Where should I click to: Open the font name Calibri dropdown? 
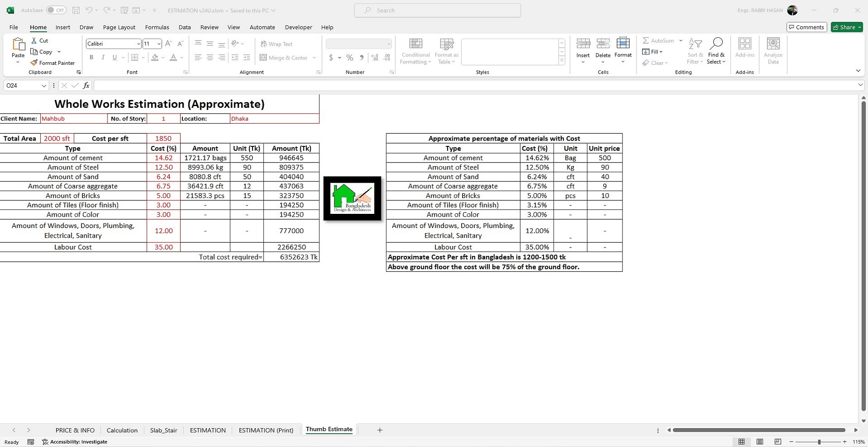coord(138,44)
